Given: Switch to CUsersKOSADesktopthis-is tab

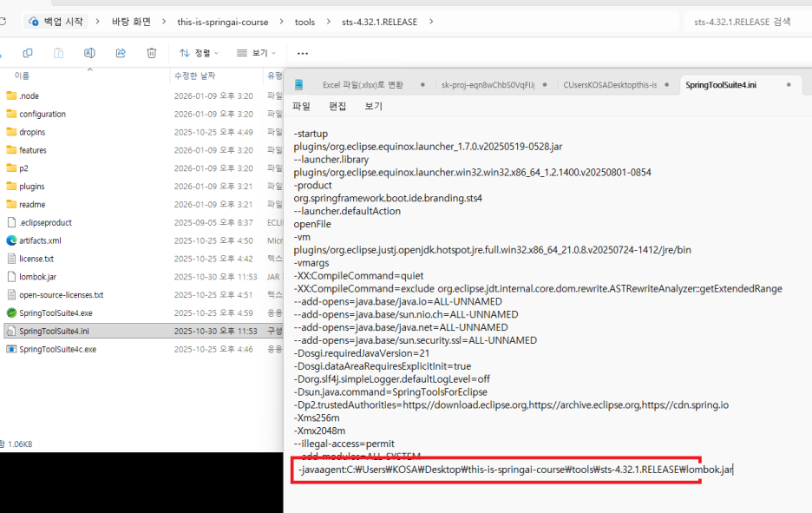Looking at the screenshot, I should pos(610,85).
